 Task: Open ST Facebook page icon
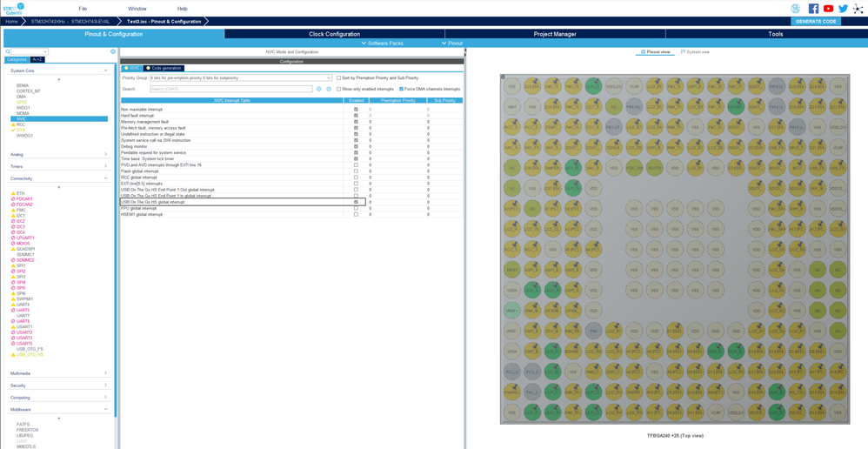pyautogui.click(x=813, y=9)
